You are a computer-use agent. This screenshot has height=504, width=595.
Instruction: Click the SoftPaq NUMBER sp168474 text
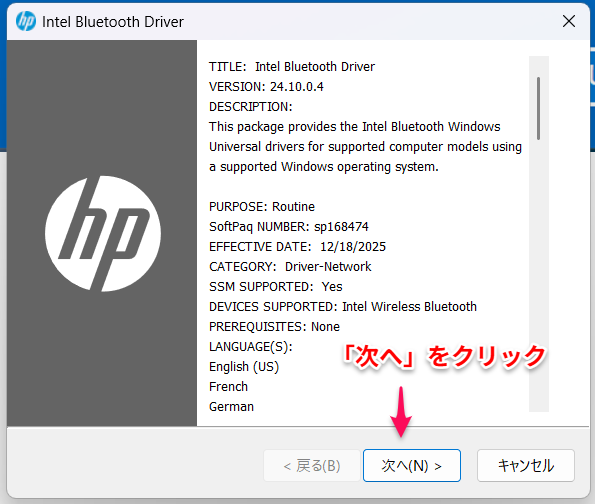click(x=288, y=227)
